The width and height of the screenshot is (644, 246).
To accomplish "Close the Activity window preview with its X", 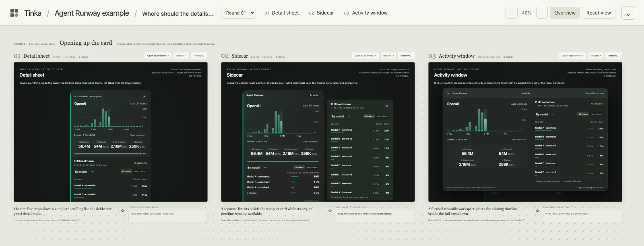I will (x=448, y=93).
